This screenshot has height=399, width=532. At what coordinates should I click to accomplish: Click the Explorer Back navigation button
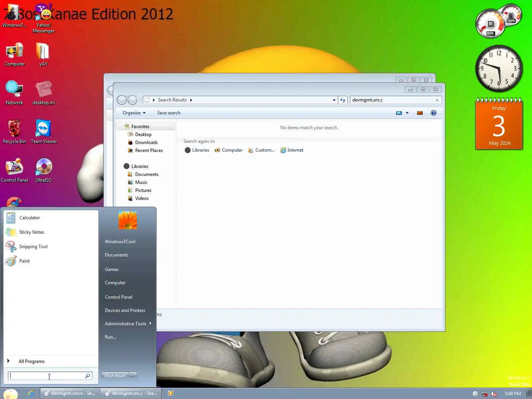[122, 100]
